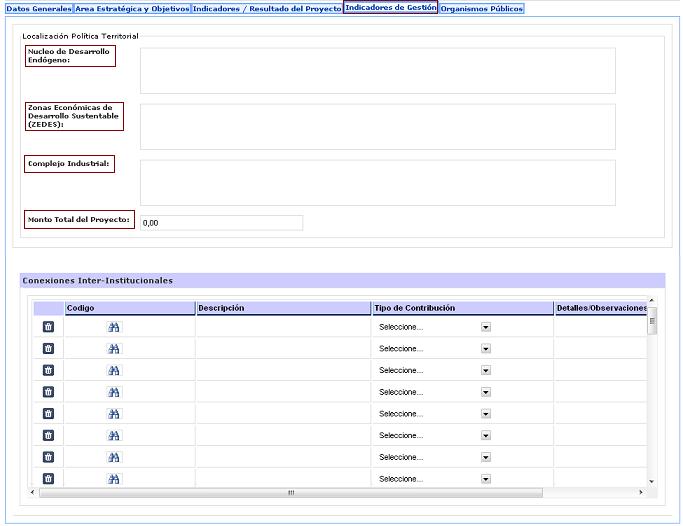Select Indicadores / Resultado del Proyecto tab
This screenshot has width=683, height=526.
click(x=267, y=8)
